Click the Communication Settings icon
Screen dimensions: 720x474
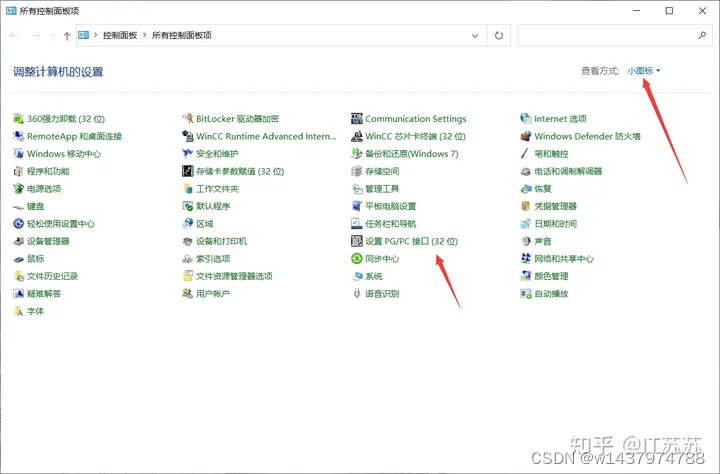[357, 119]
